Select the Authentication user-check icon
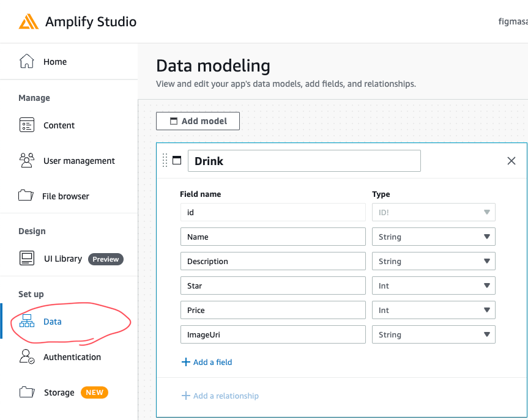Viewport: 528px width, 420px height. click(26, 356)
